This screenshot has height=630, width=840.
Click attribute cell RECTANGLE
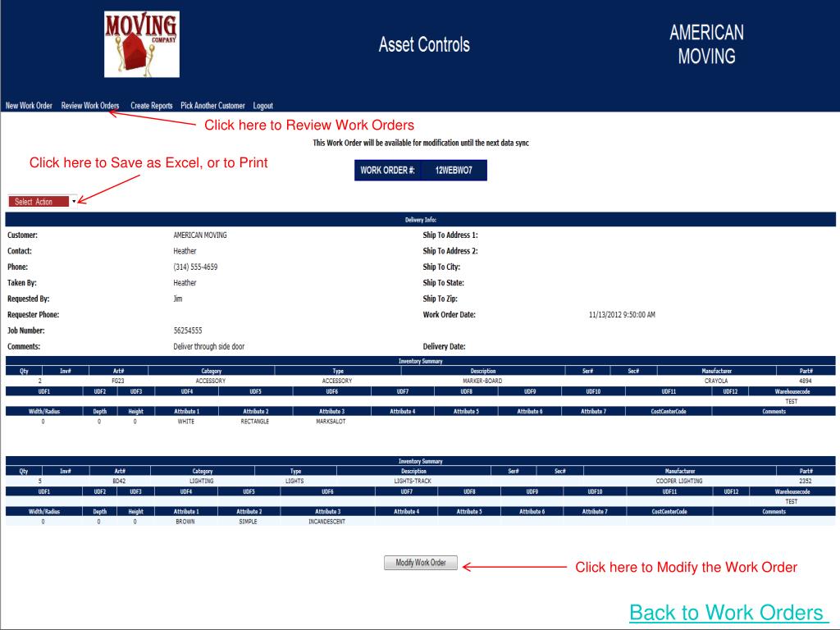pyautogui.click(x=255, y=422)
